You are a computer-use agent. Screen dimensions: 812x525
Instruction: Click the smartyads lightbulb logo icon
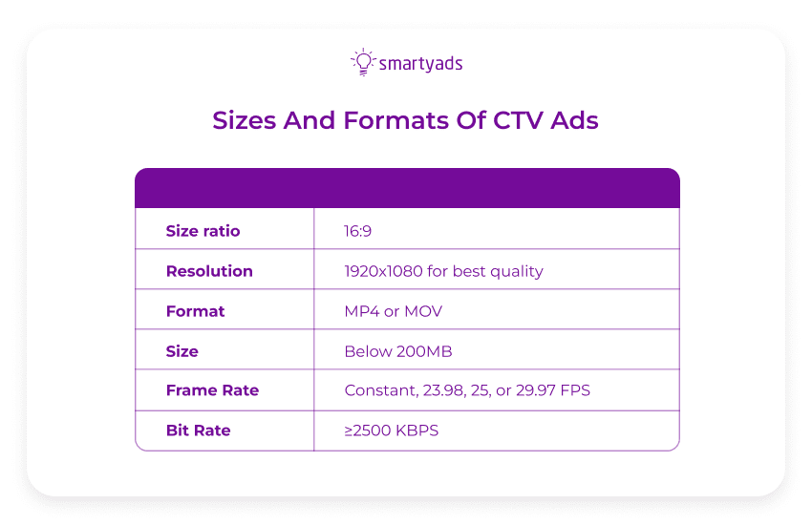coord(362,61)
